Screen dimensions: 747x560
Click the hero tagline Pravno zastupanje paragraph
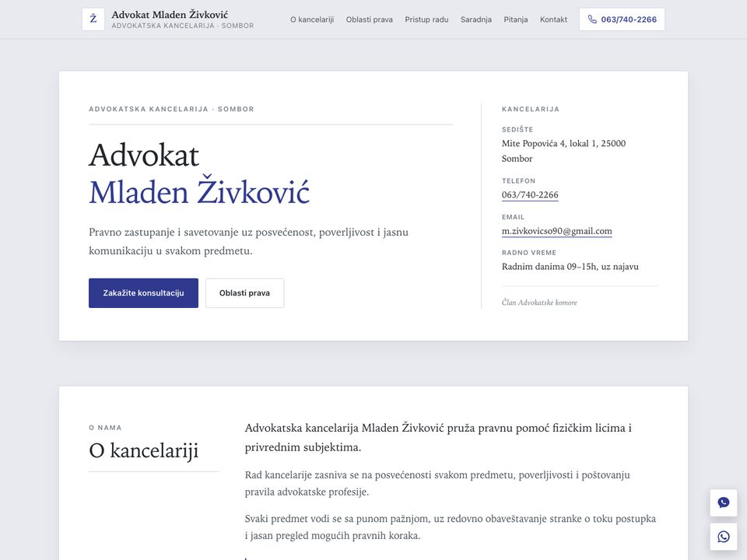click(x=248, y=241)
